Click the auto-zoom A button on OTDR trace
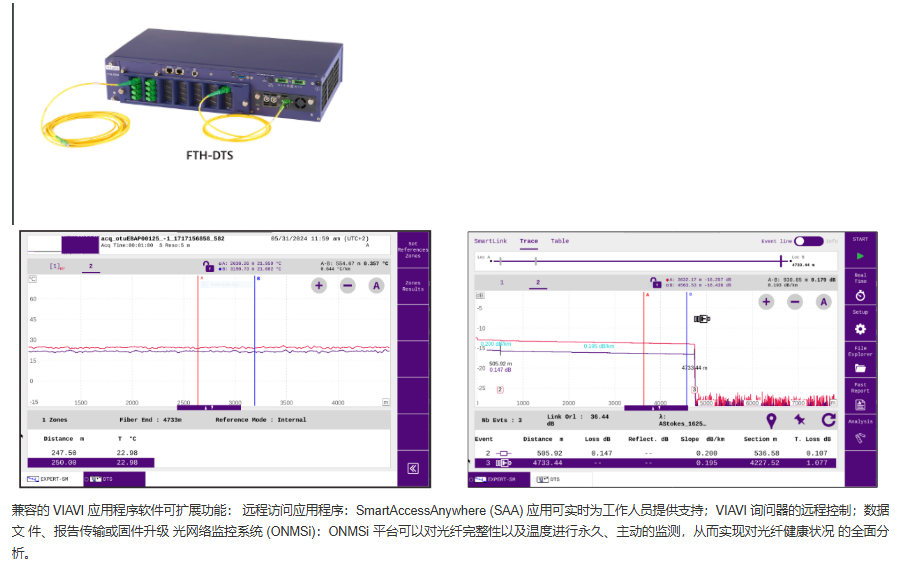Image resolution: width=900 pixels, height=587 pixels. 824,302
